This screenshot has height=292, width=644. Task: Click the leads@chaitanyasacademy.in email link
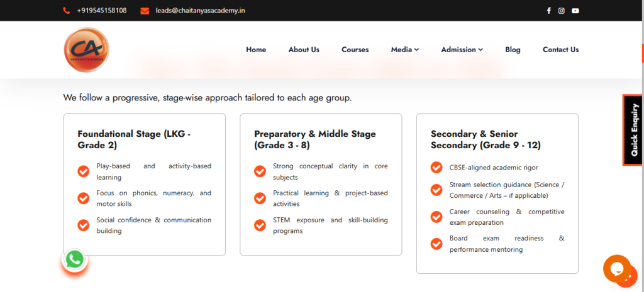pos(199,11)
